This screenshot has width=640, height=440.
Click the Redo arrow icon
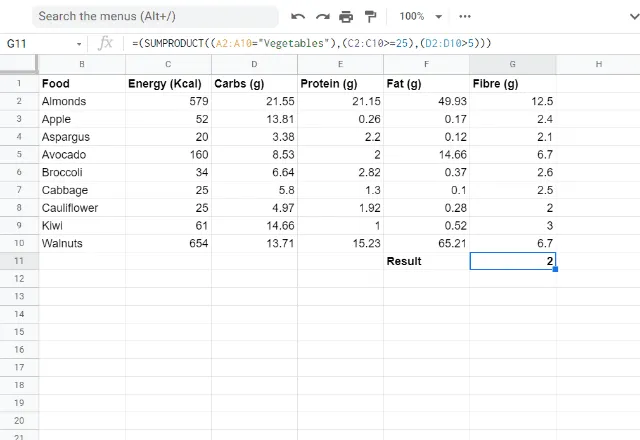[x=322, y=17]
